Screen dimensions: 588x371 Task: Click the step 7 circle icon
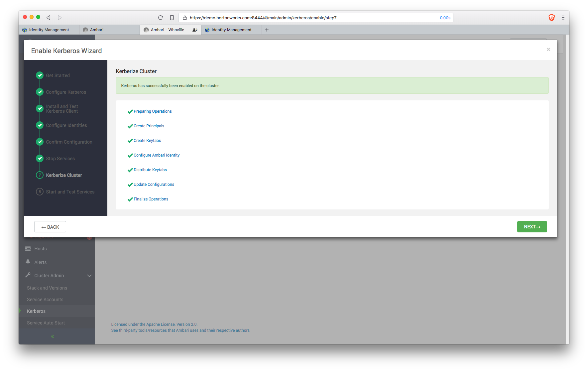[40, 175]
